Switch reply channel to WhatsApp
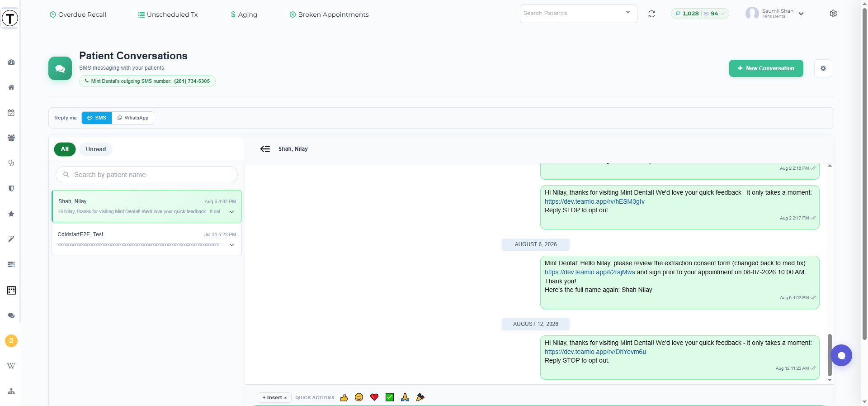 133,118
